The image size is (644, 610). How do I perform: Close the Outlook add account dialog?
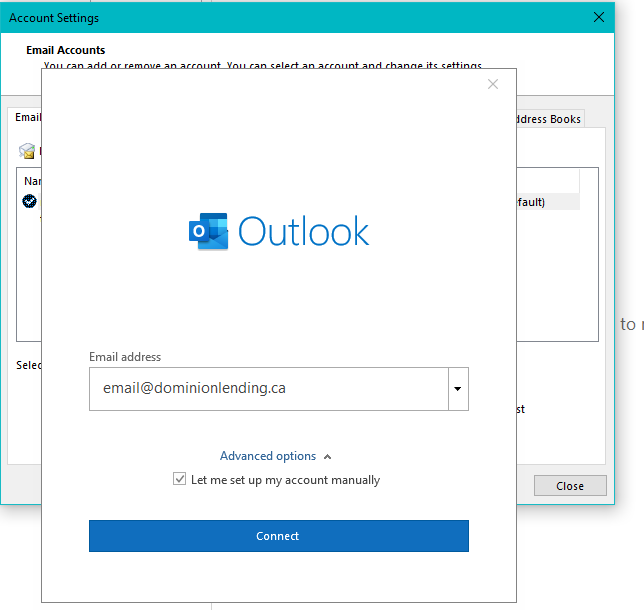[x=493, y=84]
